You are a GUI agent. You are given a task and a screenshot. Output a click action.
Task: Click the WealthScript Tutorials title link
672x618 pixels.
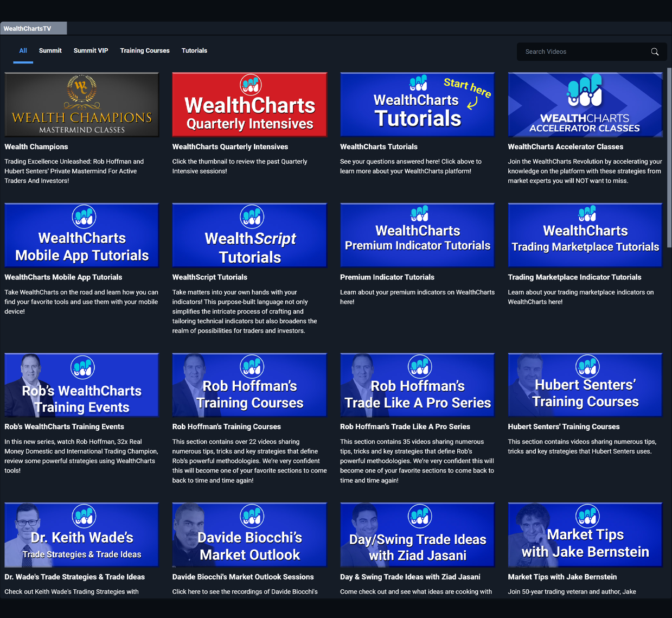[x=209, y=277]
